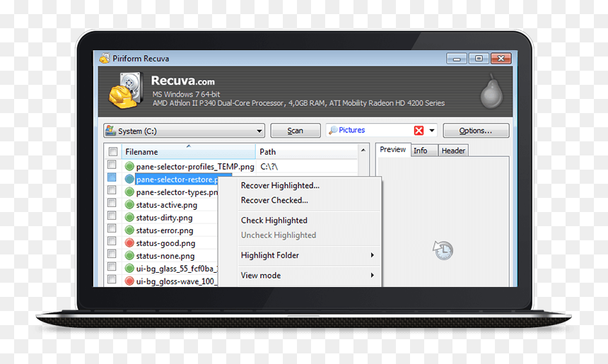Click the Scan button
The image size is (608, 364).
pos(296,131)
